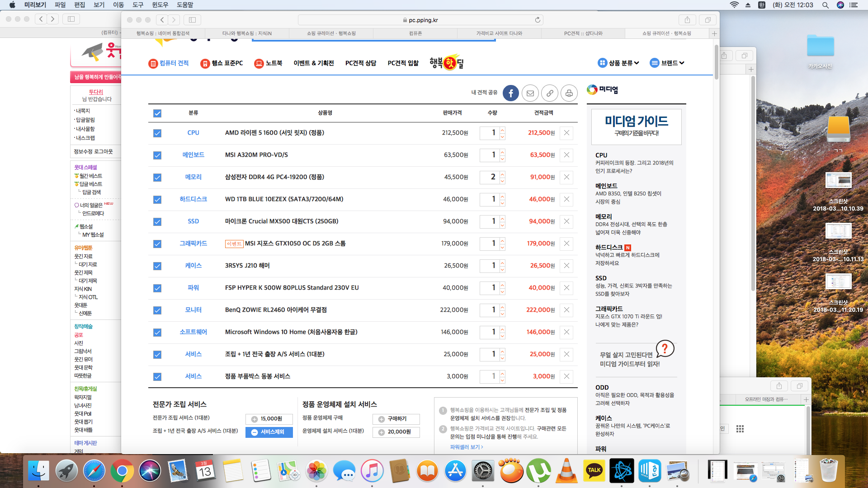Open the 노트북 menu
The image size is (868, 488).
[268, 63]
